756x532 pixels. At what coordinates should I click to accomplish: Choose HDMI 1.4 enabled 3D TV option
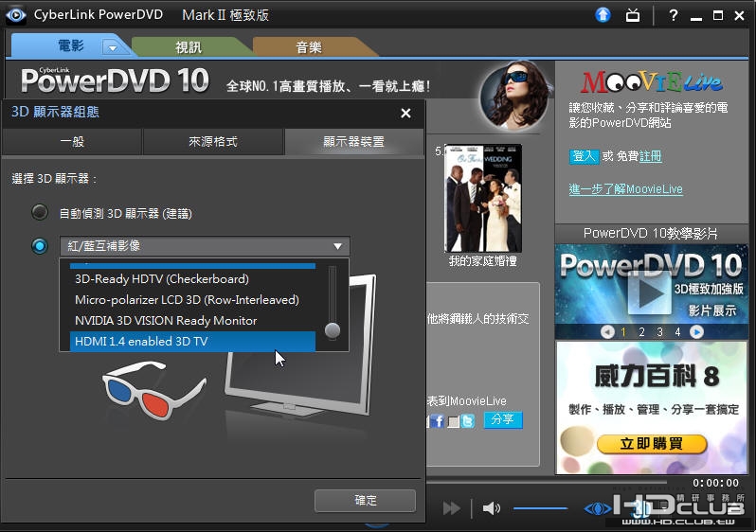pos(193,341)
